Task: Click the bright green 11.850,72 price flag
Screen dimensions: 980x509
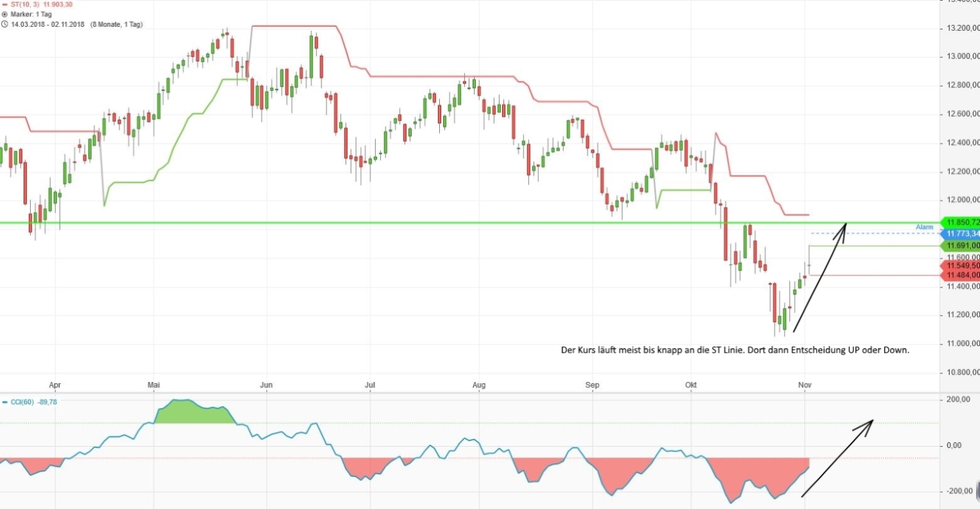Action: coord(959,222)
